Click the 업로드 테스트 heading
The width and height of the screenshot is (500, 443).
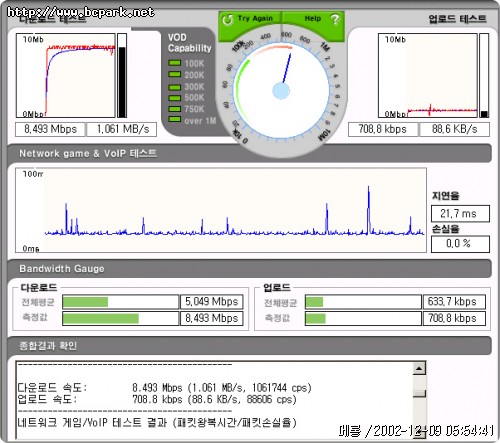(x=457, y=19)
